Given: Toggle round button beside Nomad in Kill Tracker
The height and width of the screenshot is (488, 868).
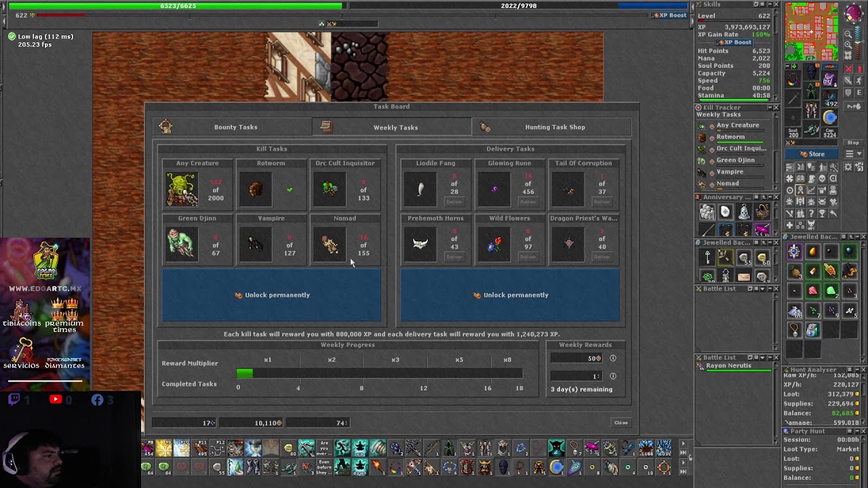Looking at the screenshot, I should pyautogui.click(x=711, y=184).
